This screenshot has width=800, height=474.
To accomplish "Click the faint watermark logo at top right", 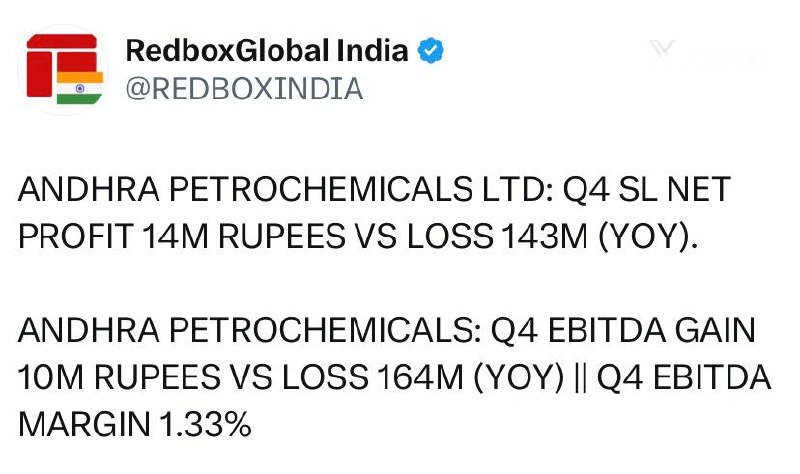I will [707, 54].
